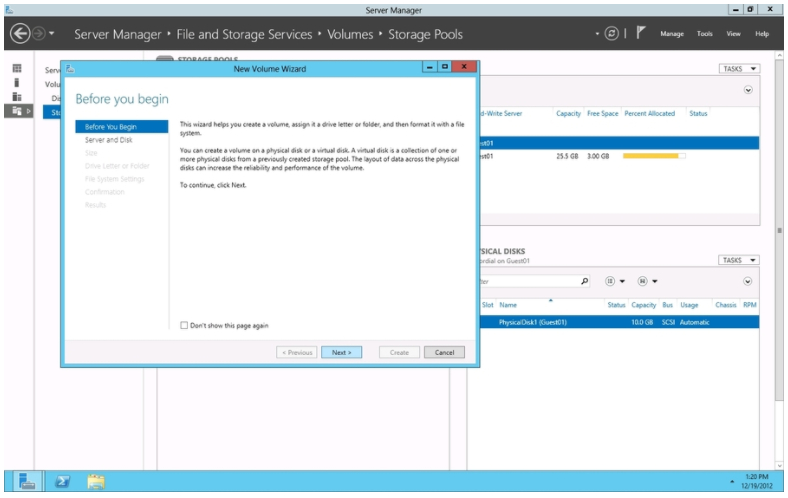Sort physical disks by Slot column
The height and width of the screenshot is (498, 788).
pos(487,305)
